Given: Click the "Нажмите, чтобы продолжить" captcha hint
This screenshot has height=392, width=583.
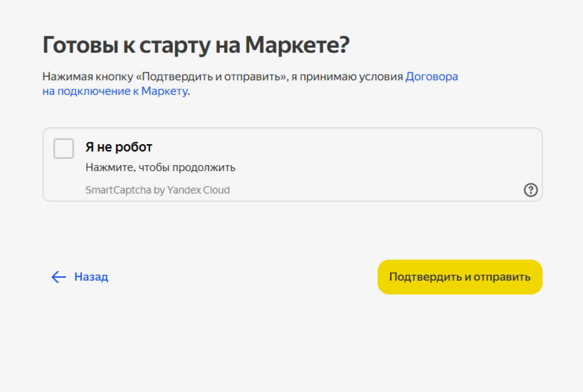Looking at the screenshot, I should (160, 167).
